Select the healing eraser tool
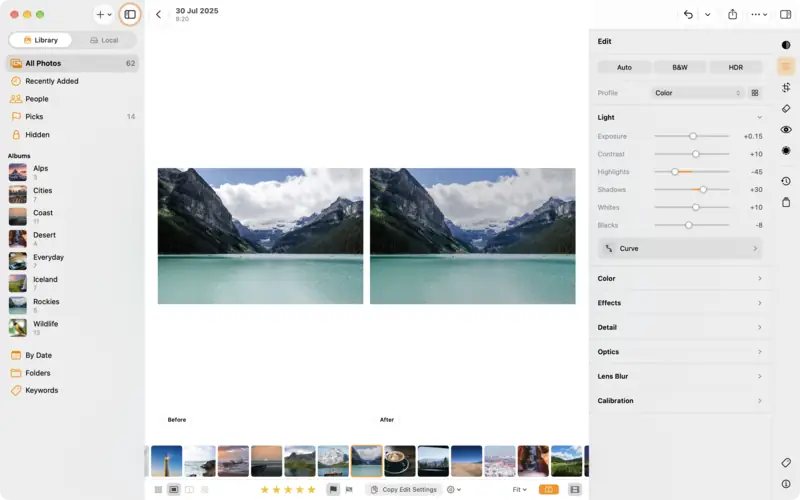Screen dimensions: 800x500 click(786, 109)
